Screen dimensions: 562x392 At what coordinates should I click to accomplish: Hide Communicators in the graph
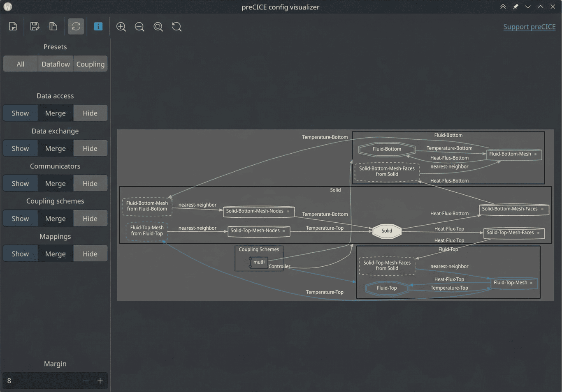point(90,183)
